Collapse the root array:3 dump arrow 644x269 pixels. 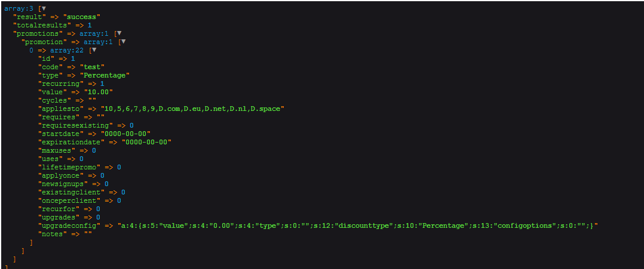pos(42,8)
